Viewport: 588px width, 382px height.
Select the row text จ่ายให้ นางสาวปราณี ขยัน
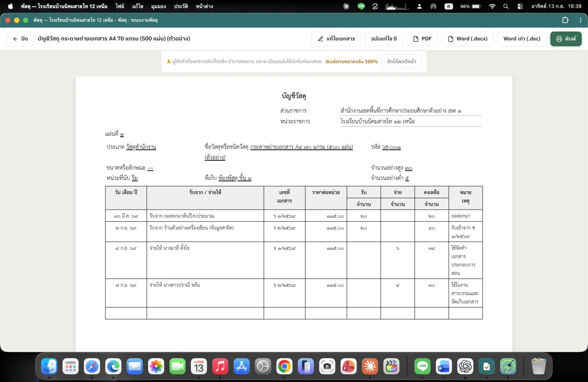pos(175,285)
